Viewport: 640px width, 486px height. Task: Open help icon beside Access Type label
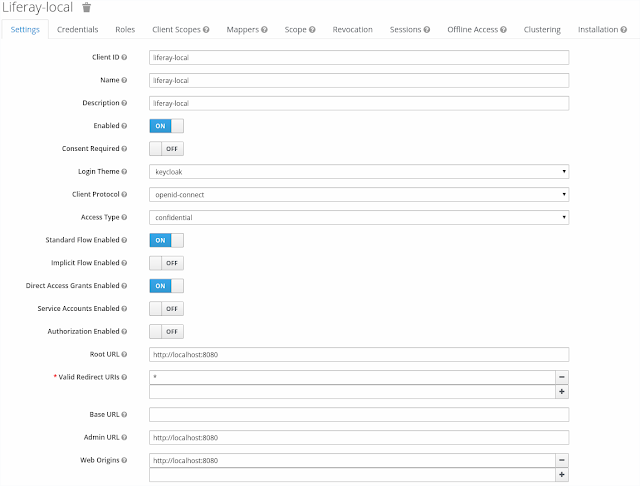pyautogui.click(x=124, y=217)
